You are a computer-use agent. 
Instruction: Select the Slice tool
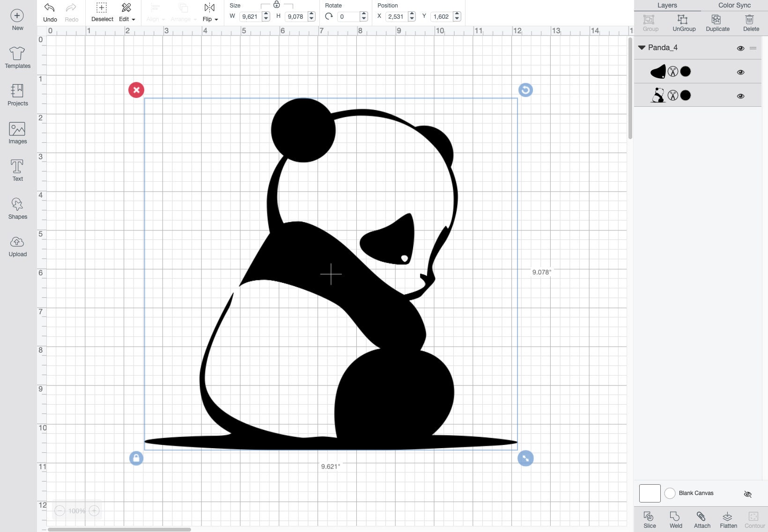[x=649, y=519]
